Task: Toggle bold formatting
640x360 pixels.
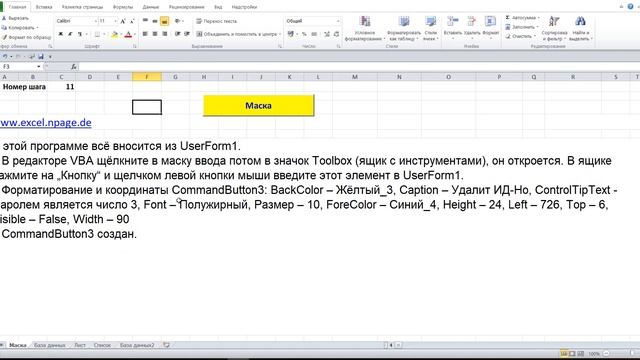Action: [60, 34]
